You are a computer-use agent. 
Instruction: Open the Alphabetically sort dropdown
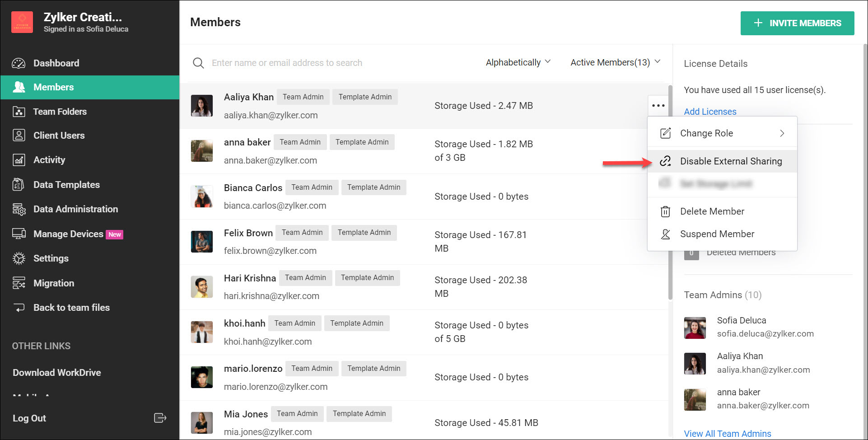(x=518, y=62)
